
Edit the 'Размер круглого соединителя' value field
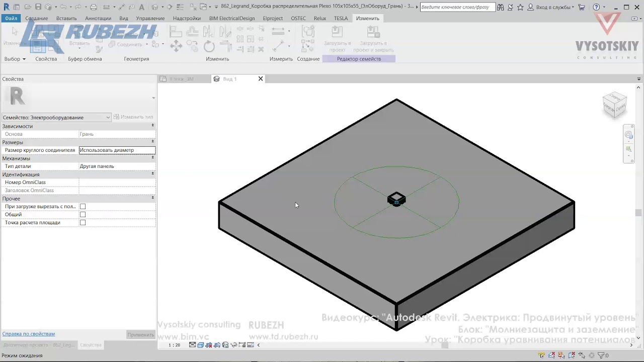tap(117, 150)
